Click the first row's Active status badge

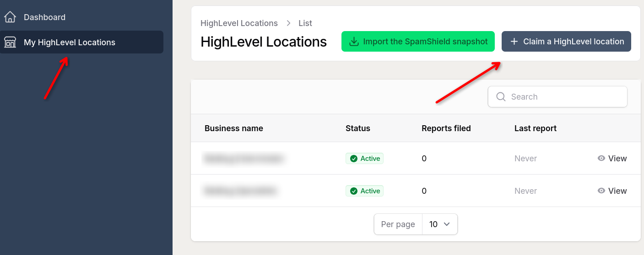click(x=364, y=159)
